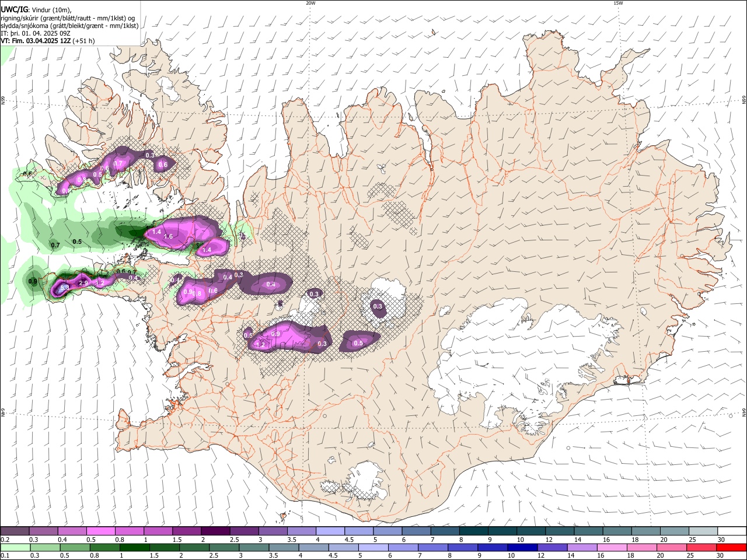Click the darkest purple swatch at snow value 2

tap(215, 531)
